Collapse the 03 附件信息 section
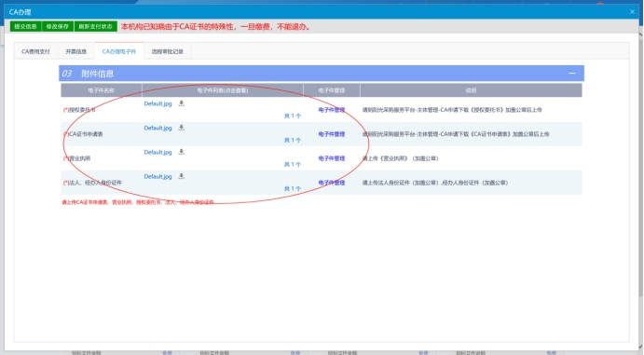Screen dimensions: 644x355 (x=571, y=74)
